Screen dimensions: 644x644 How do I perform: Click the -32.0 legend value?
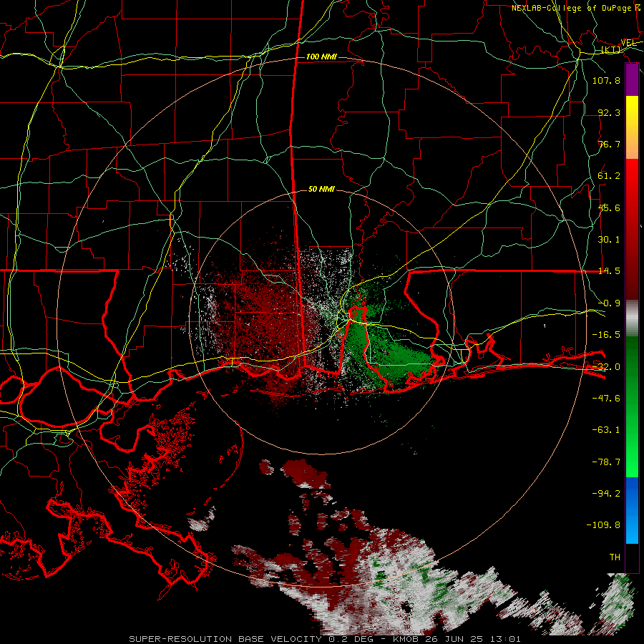(x=606, y=367)
